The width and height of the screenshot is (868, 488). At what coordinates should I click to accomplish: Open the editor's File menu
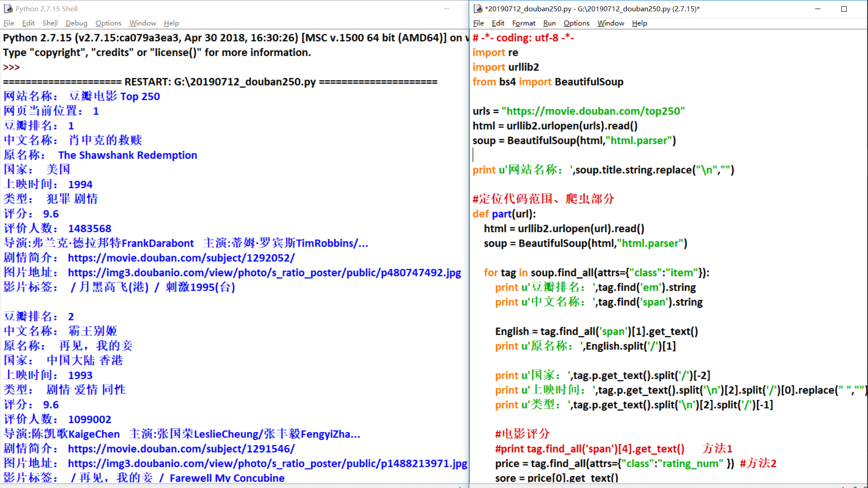[x=478, y=23]
